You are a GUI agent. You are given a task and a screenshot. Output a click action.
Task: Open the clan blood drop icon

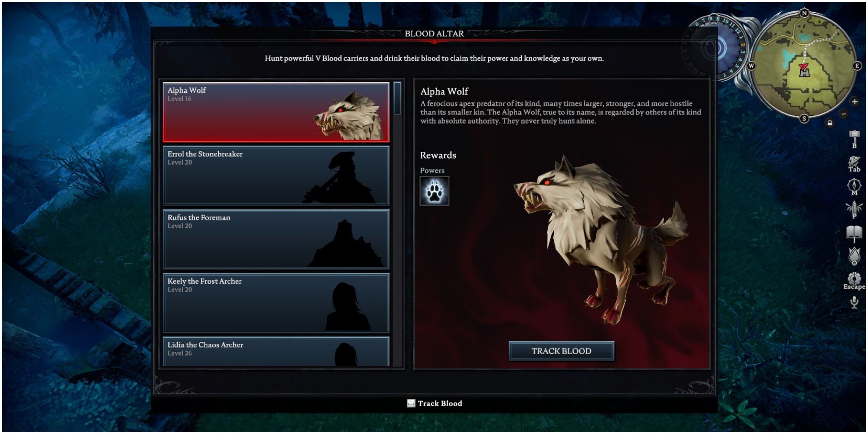point(854,256)
